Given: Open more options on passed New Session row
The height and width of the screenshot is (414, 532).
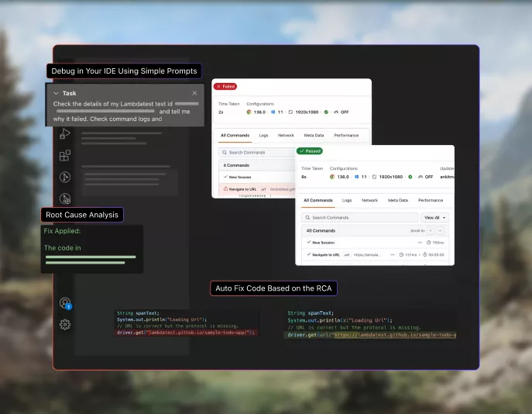Looking at the screenshot, I should pos(420,243).
